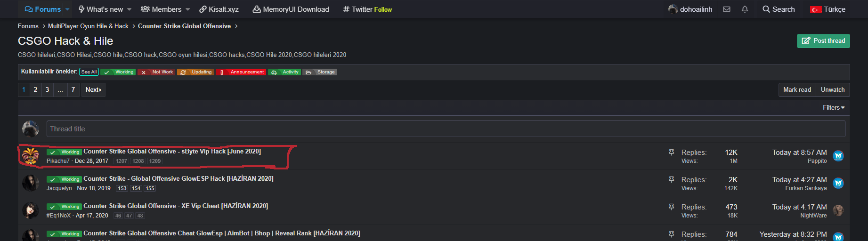Screen dimensions: 868x241
Task: Open latest post Yesterday at 8:32 PM
Action: [793, 234]
